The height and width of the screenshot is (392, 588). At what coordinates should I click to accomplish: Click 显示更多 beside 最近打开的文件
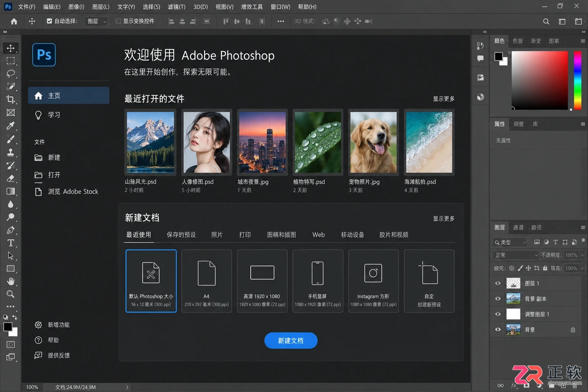(443, 99)
